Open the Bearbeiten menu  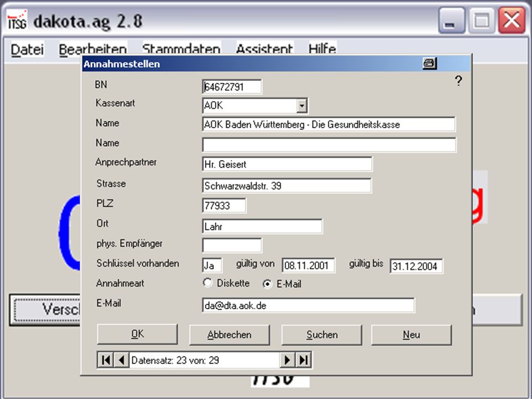coord(93,49)
